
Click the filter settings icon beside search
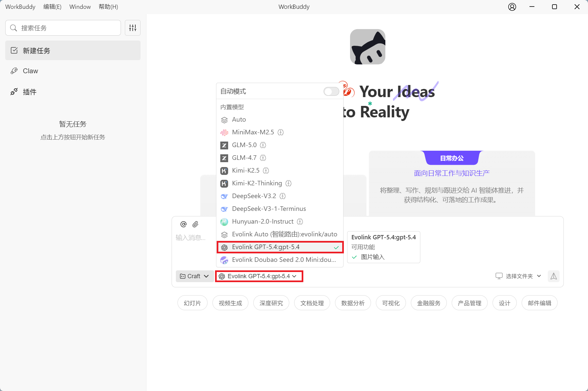coord(133,28)
